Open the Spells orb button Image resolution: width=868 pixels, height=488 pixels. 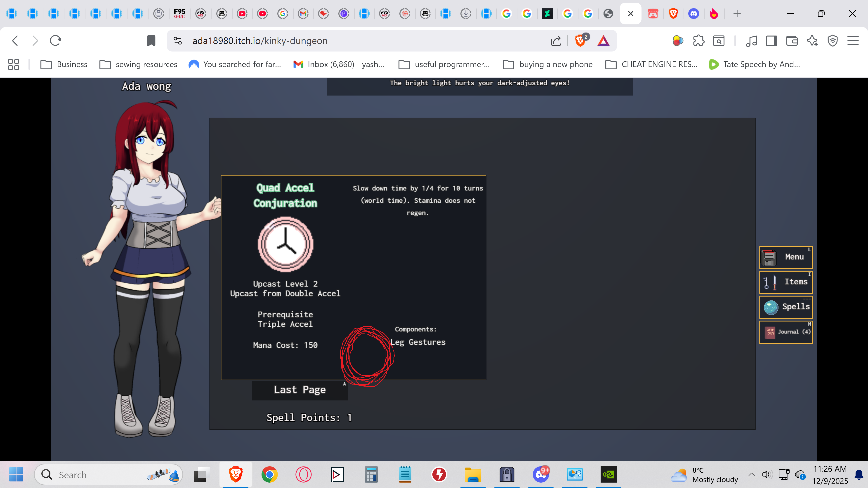[786, 307]
